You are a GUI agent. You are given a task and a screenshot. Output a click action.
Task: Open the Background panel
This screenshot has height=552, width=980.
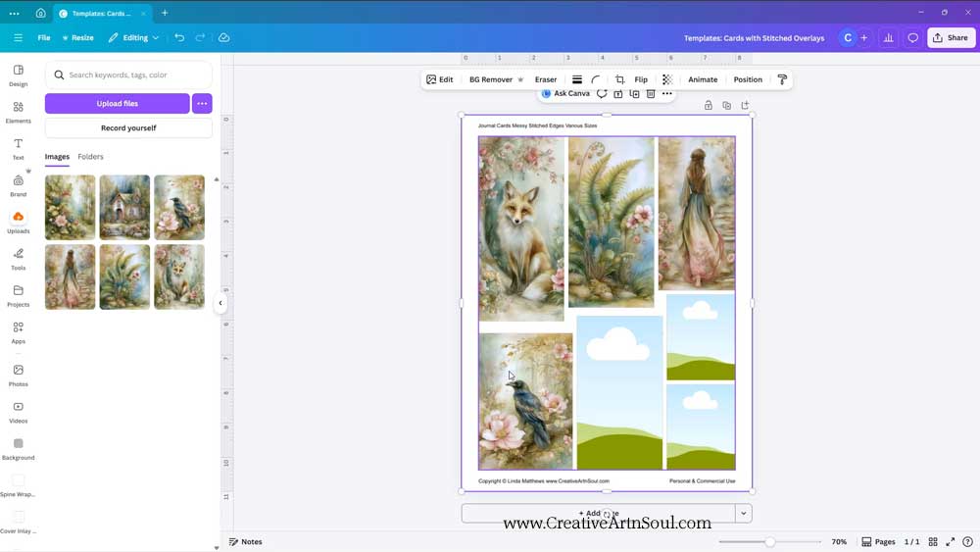(x=18, y=449)
